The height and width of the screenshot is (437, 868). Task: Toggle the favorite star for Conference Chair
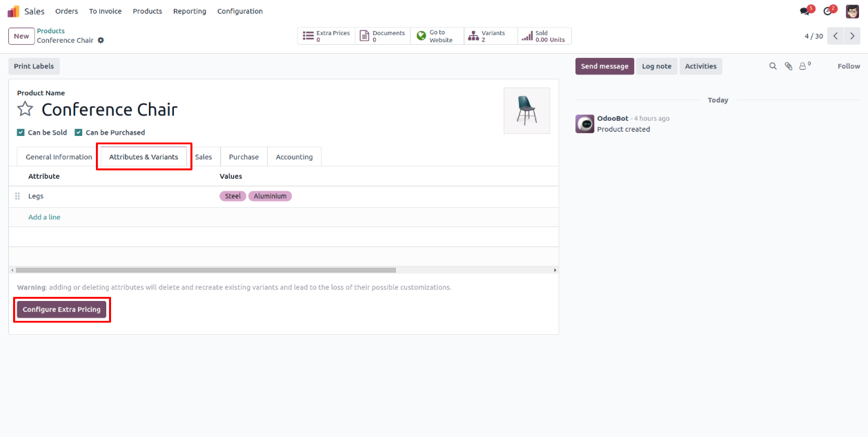(x=25, y=109)
